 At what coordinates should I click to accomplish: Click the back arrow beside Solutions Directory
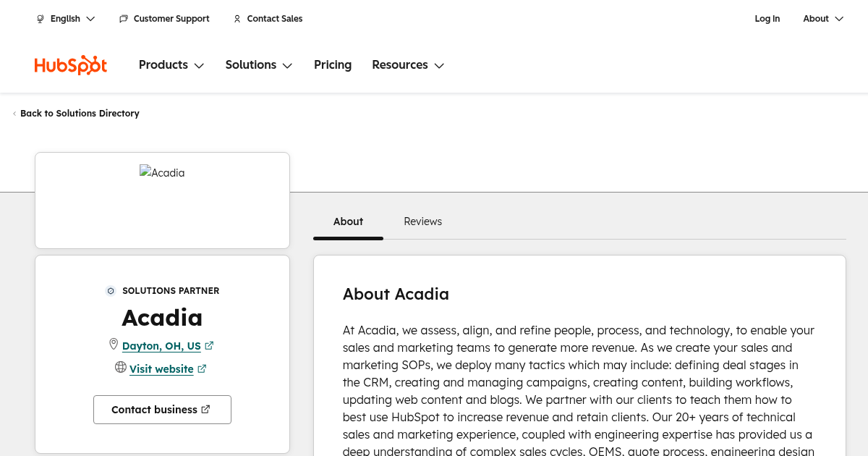tap(14, 114)
